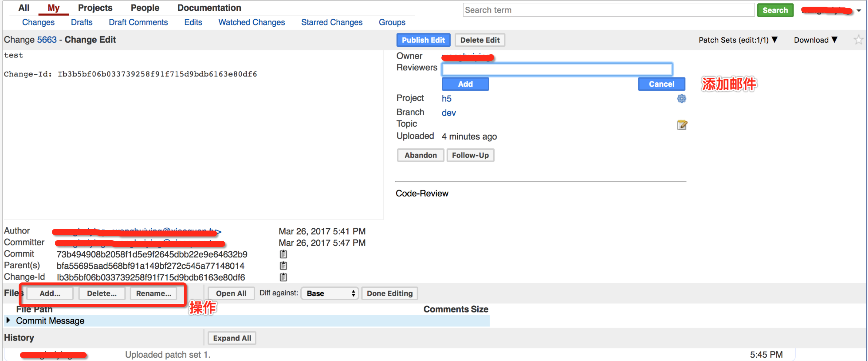
Task: Open the Patch Sets dropdown
Action: 738,40
